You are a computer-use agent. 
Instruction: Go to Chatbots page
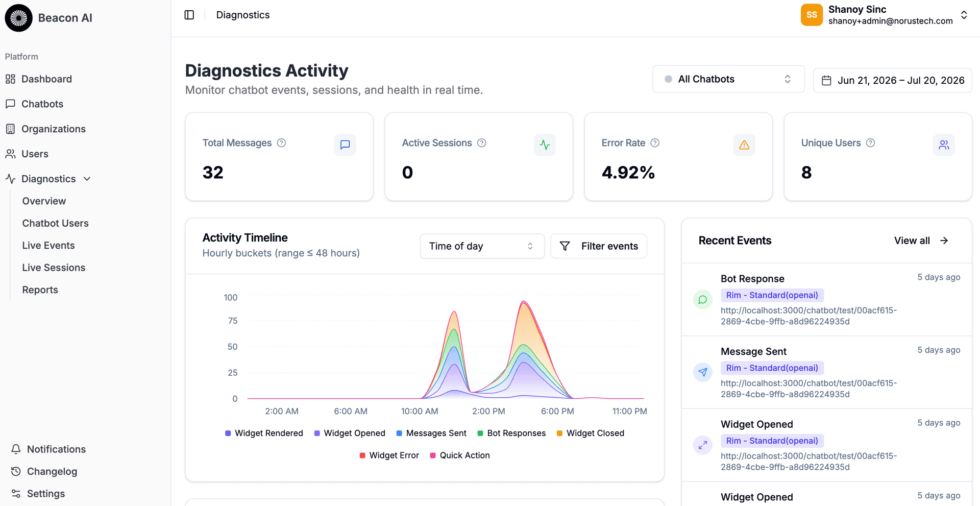42,104
